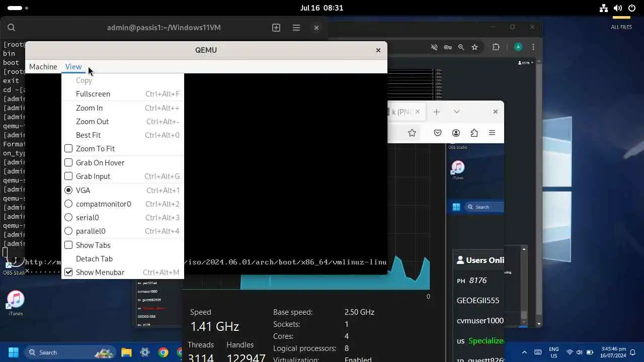Uncheck the Show Menubar option
Image resolution: width=644 pixels, height=362 pixels.
68,272
